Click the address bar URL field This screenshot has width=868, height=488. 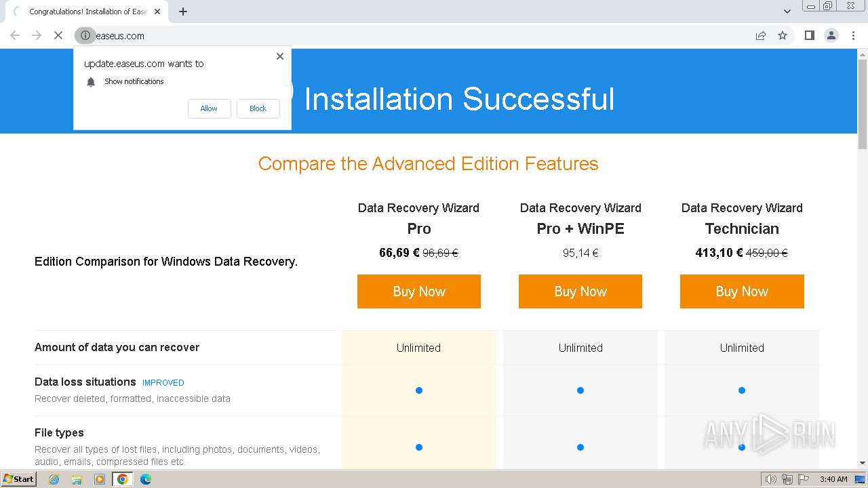click(x=407, y=36)
